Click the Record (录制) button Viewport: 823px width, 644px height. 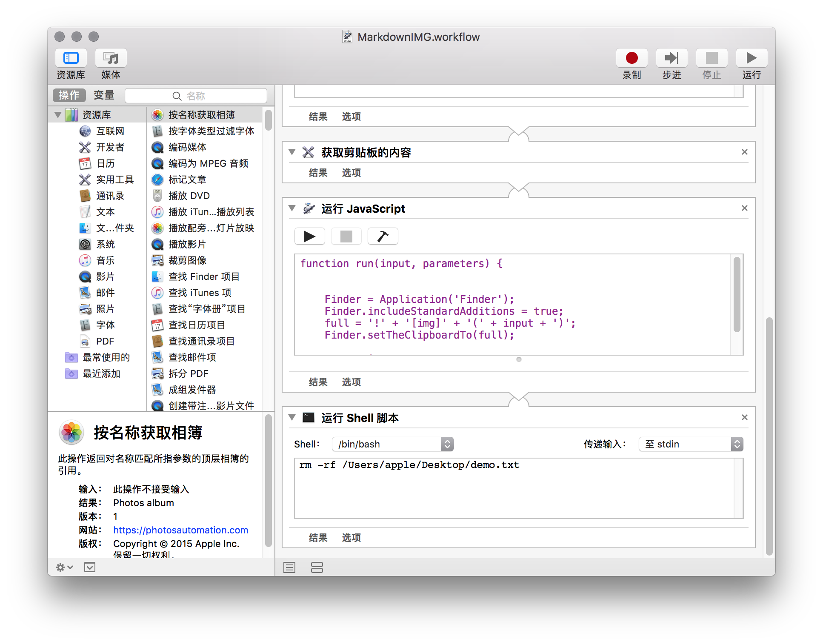631,58
